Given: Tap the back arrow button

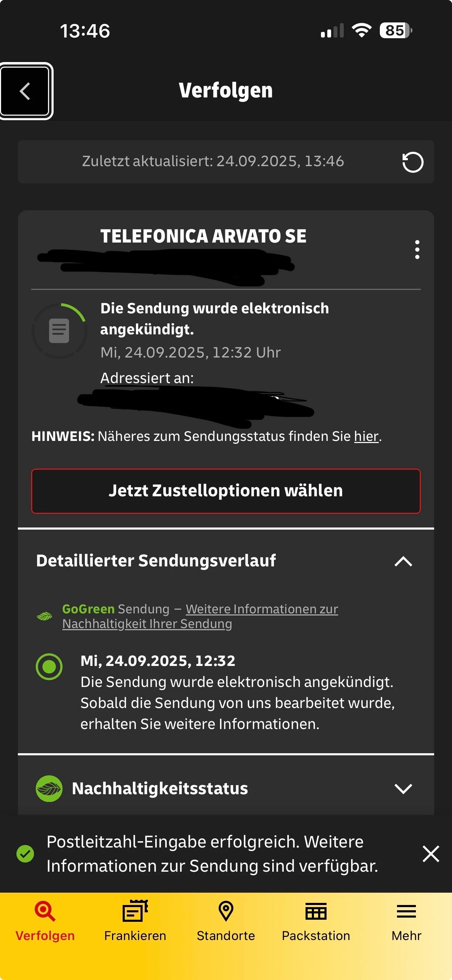Looking at the screenshot, I should tap(25, 91).
